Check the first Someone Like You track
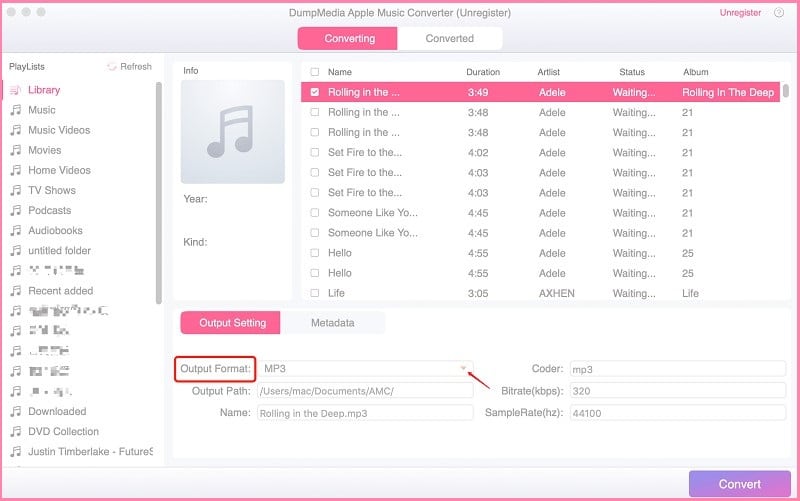The height and width of the screenshot is (501, 800). 315,213
